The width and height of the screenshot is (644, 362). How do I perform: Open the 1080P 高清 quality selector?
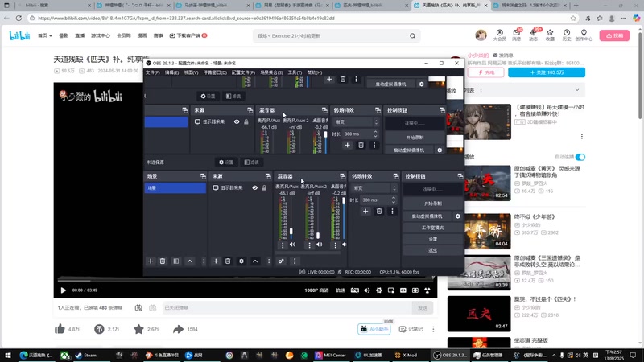316,290
